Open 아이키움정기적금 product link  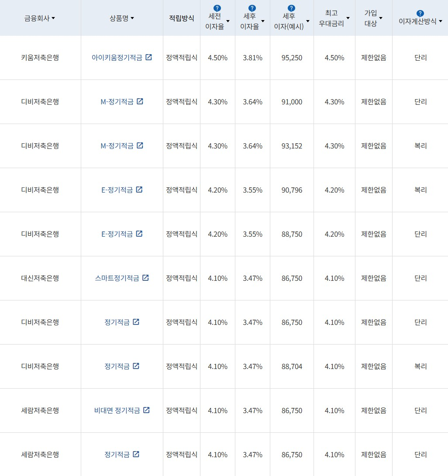click(x=117, y=58)
